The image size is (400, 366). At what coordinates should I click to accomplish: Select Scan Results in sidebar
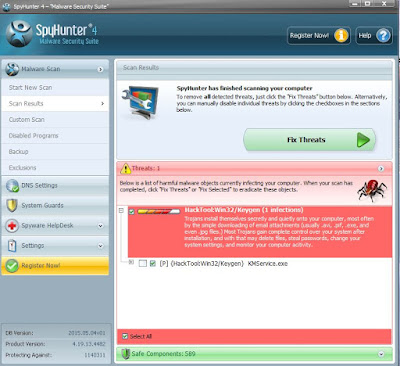(x=55, y=104)
